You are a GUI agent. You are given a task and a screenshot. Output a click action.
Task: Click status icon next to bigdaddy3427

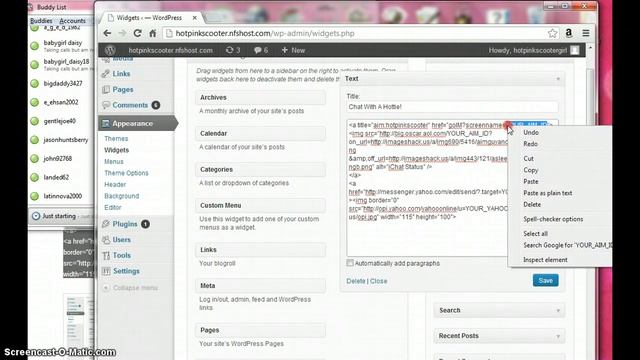[x=35, y=83]
